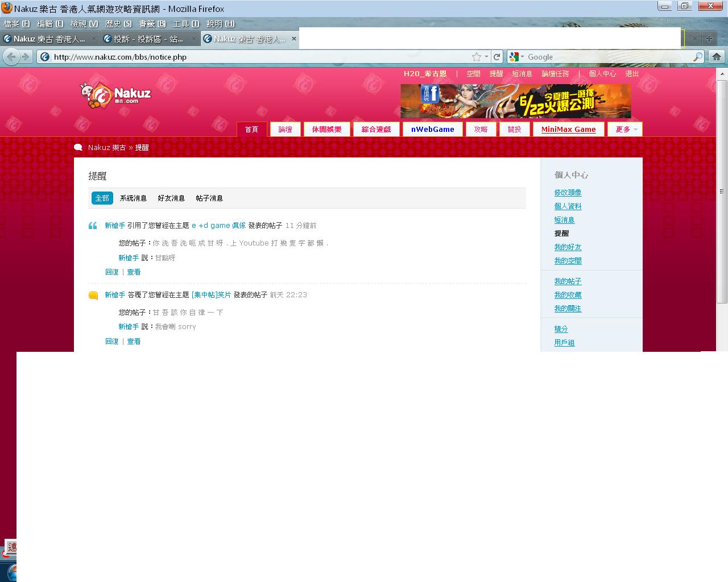Go to the 論壇 navigation tab

pos(286,129)
